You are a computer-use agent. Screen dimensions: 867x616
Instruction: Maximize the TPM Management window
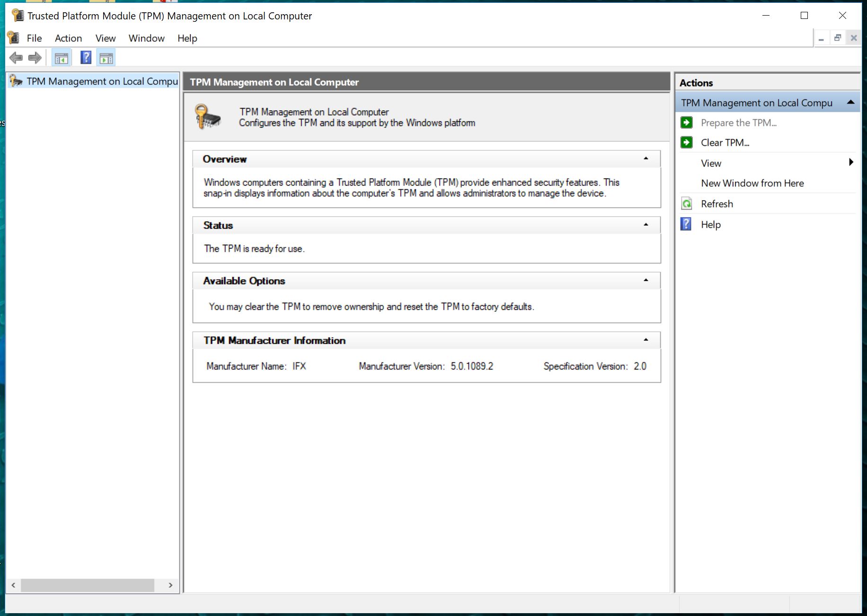pos(804,16)
